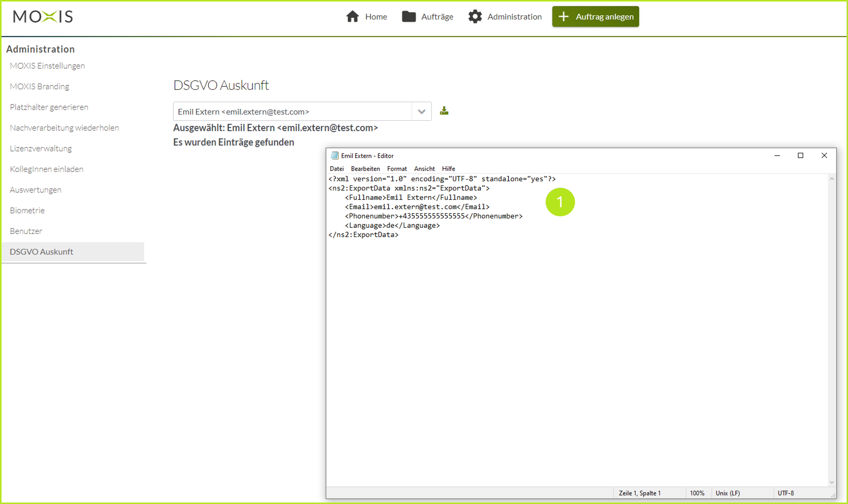Open the Ansicht menu in Editor
Screen dimensions: 848x504
[x=424, y=168]
